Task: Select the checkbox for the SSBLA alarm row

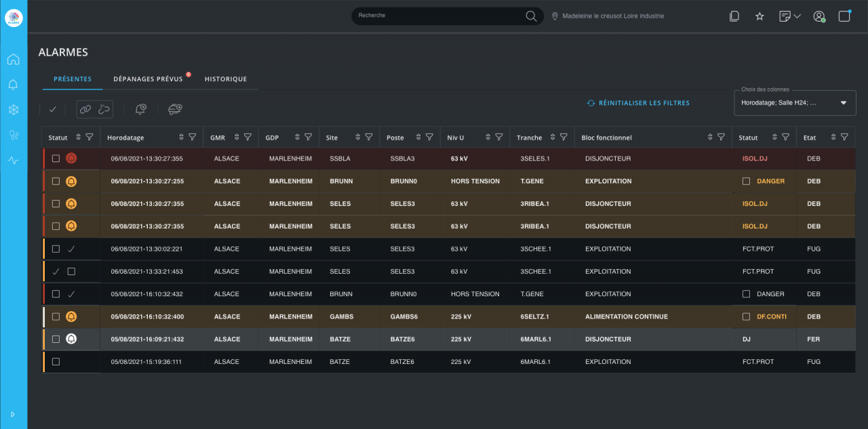Action: point(56,159)
